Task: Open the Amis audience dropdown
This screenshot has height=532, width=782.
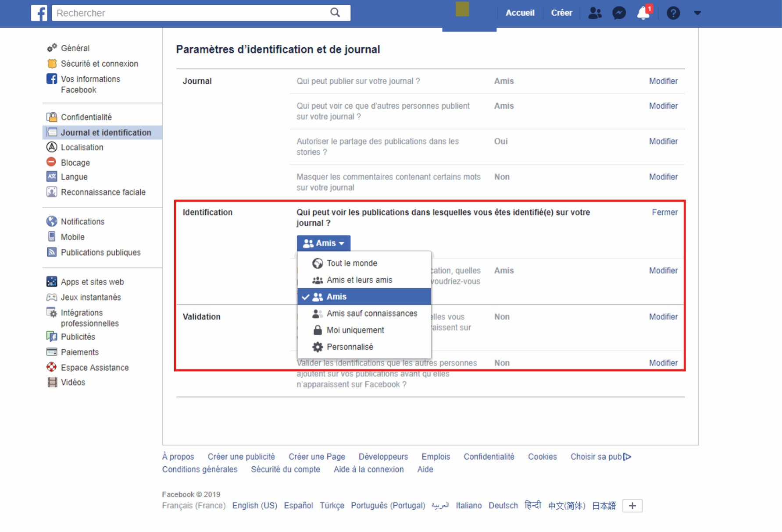Action: (x=323, y=243)
